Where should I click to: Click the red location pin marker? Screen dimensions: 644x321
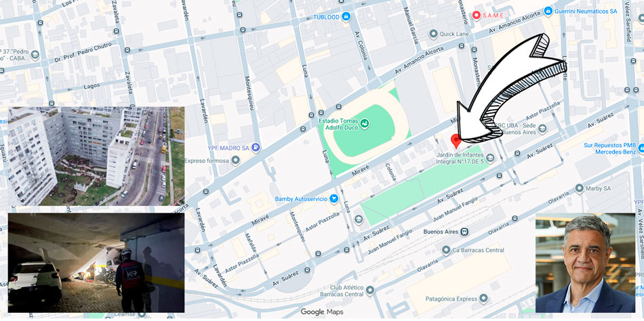click(x=456, y=140)
